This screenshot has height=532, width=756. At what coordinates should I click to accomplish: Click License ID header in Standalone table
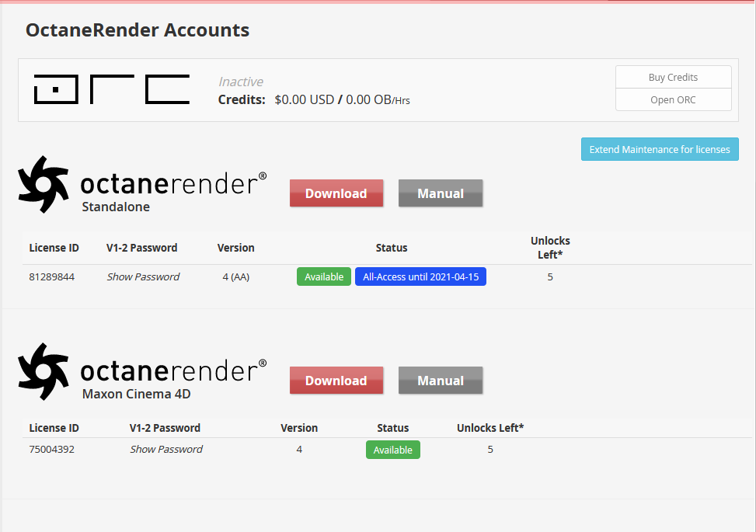tap(54, 248)
